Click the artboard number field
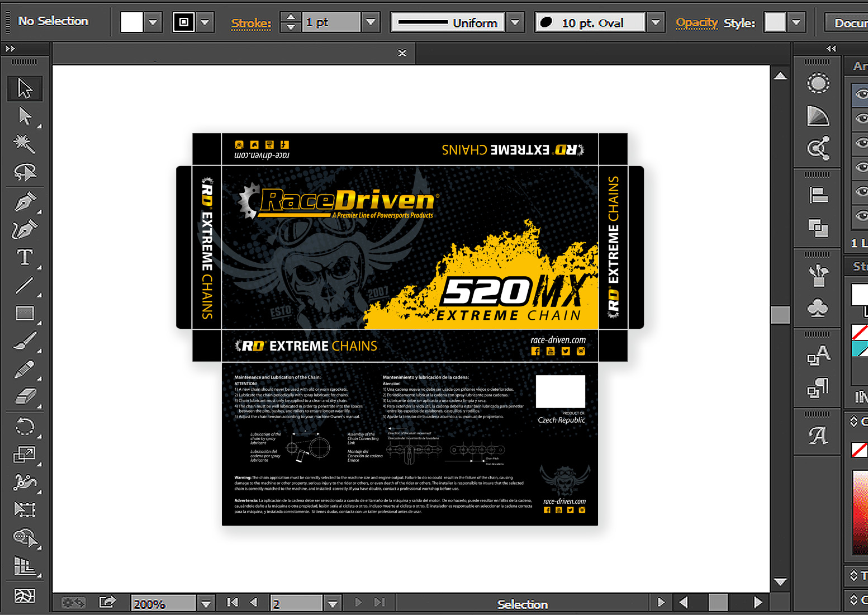The height and width of the screenshot is (615, 868). click(296, 604)
